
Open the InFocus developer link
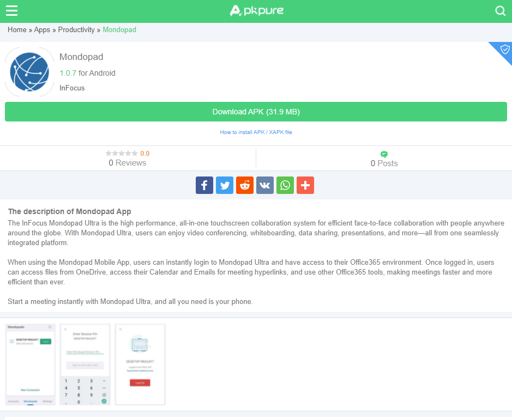point(72,88)
